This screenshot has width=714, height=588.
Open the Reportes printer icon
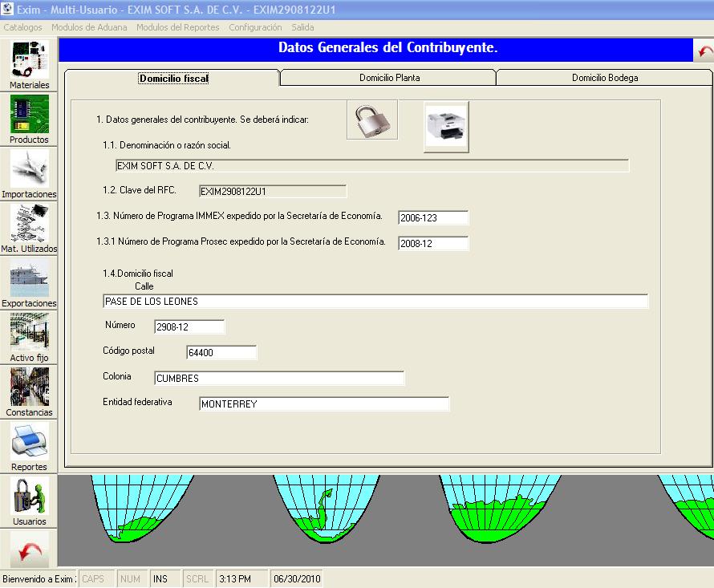coord(29,448)
